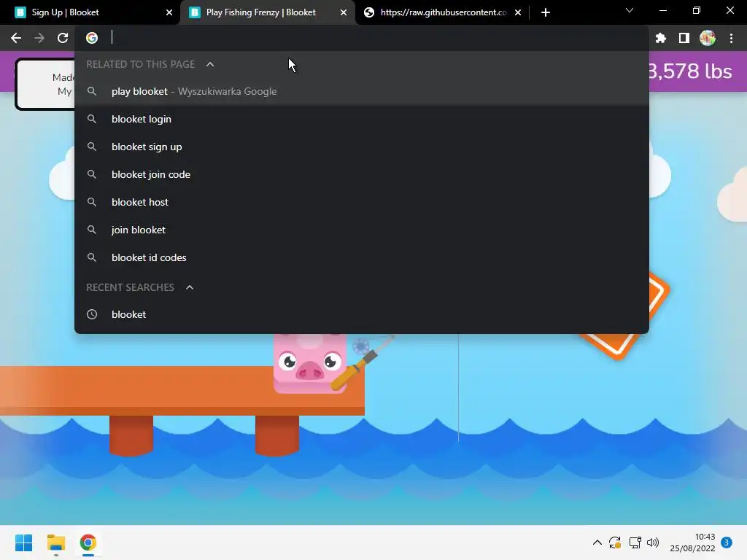This screenshot has width=747, height=560.
Task: Click the search icon beside 'blooket sign up'
Action: 92,146
